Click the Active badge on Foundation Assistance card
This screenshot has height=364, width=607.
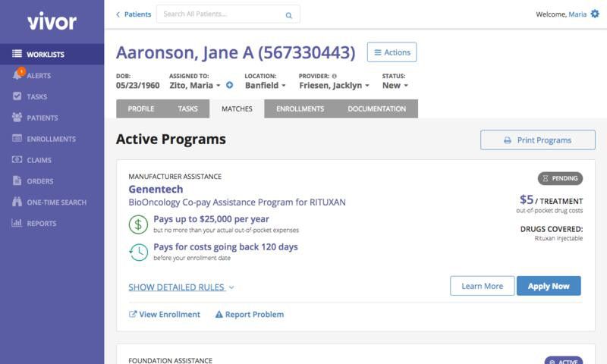(x=563, y=360)
